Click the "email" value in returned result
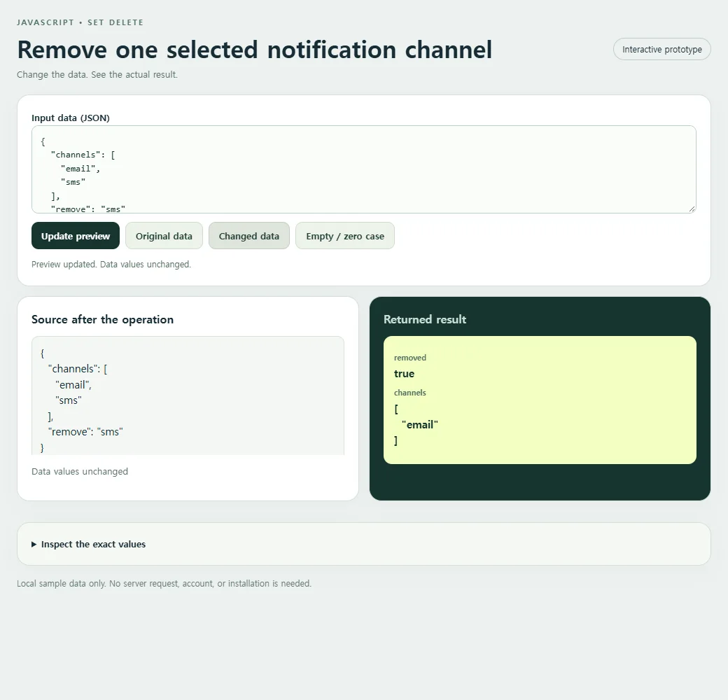The image size is (728, 700). coord(420,425)
